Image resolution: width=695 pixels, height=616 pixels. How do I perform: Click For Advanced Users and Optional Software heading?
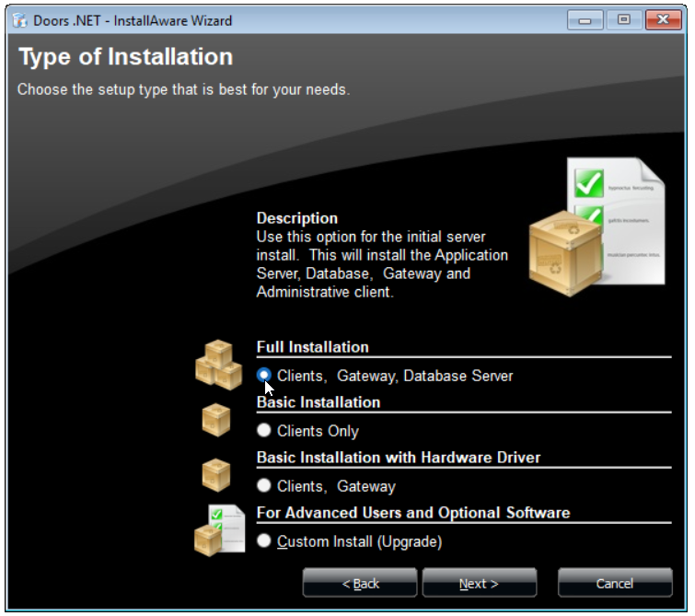413,513
